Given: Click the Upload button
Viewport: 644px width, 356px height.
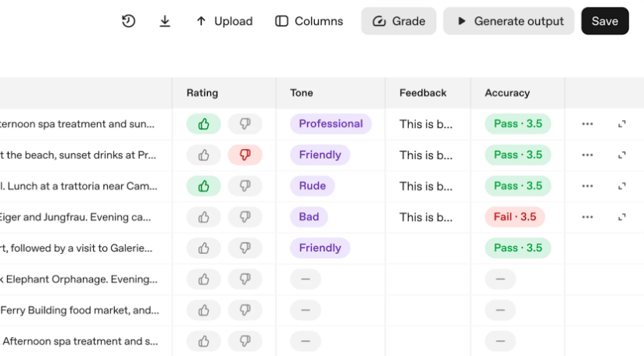Looking at the screenshot, I should click(224, 21).
